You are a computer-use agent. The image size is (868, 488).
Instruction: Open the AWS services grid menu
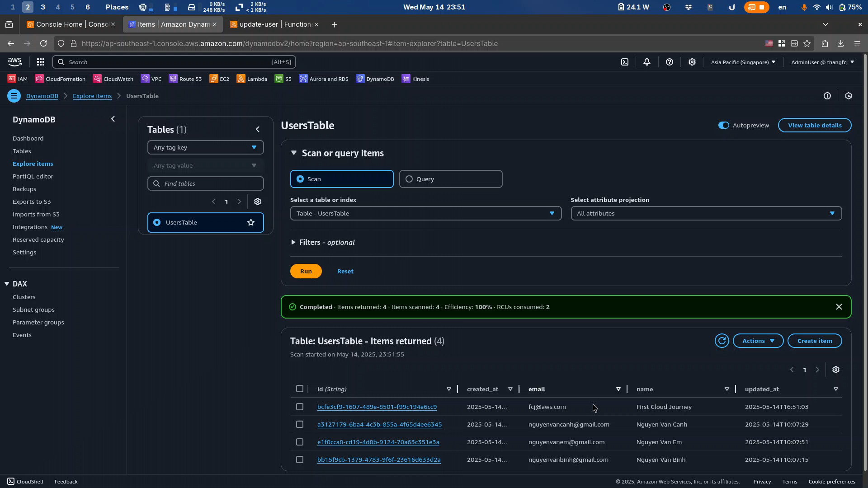click(x=41, y=62)
